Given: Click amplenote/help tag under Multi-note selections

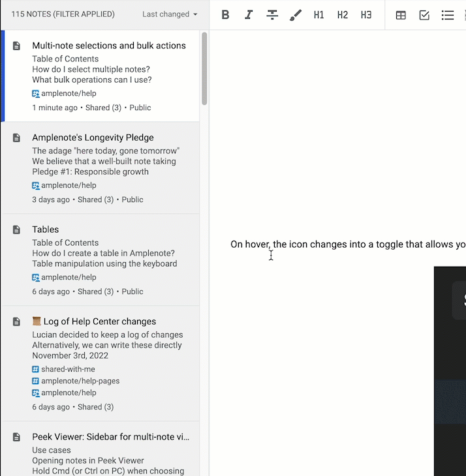Looking at the screenshot, I should click(x=64, y=93).
